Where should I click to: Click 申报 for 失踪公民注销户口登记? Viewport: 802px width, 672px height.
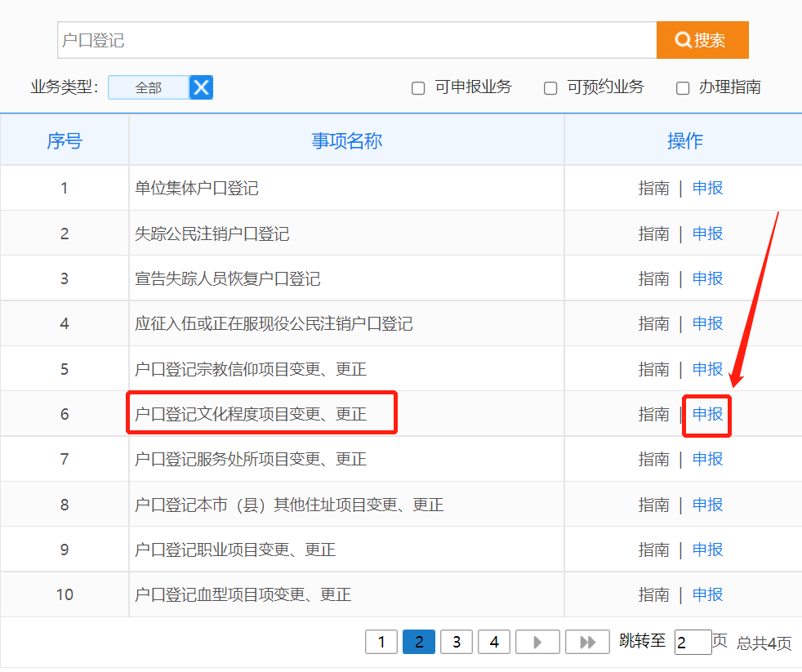coord(707,234)
